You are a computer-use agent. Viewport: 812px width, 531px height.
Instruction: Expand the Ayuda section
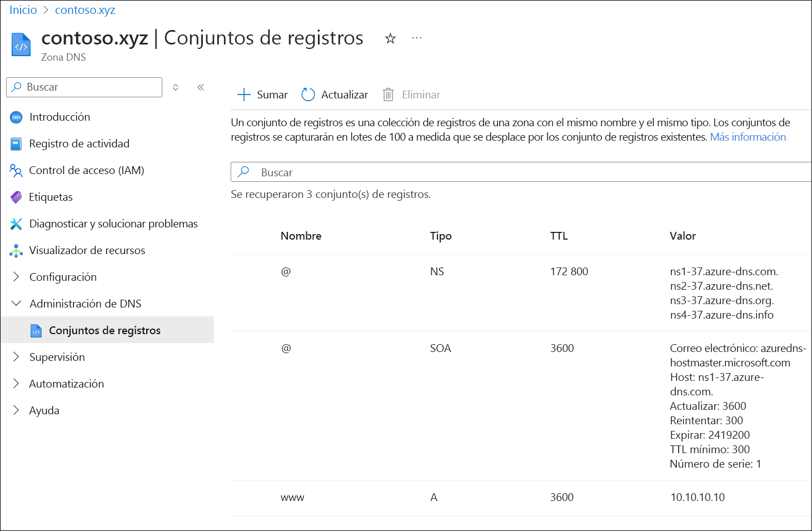pyautogui.click(x=17, y=410)
